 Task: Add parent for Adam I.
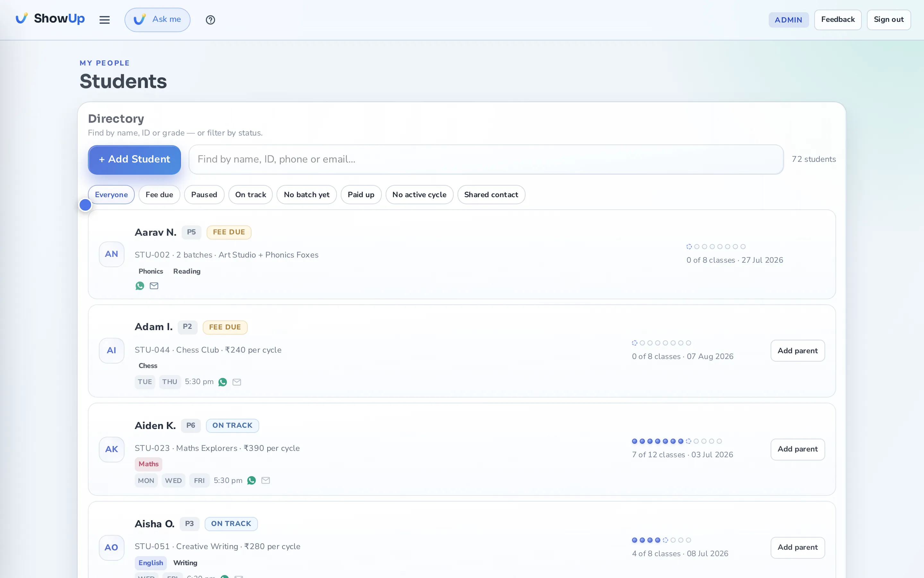point(798,351)
